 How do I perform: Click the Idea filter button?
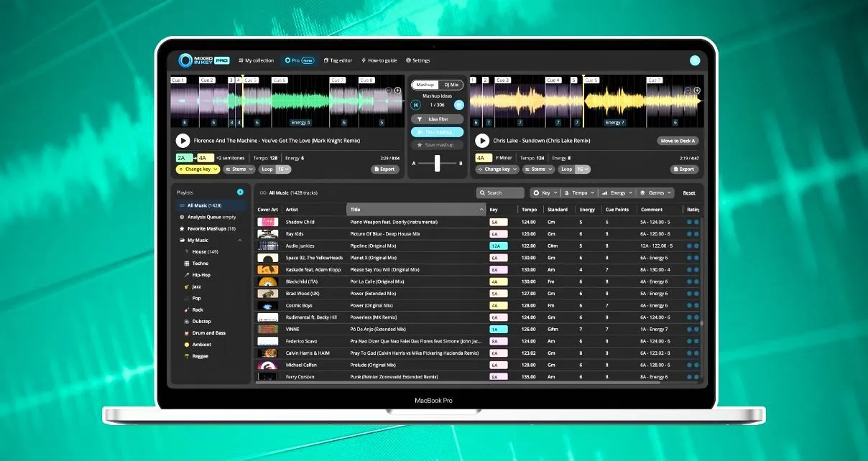(x=437, y=119)
